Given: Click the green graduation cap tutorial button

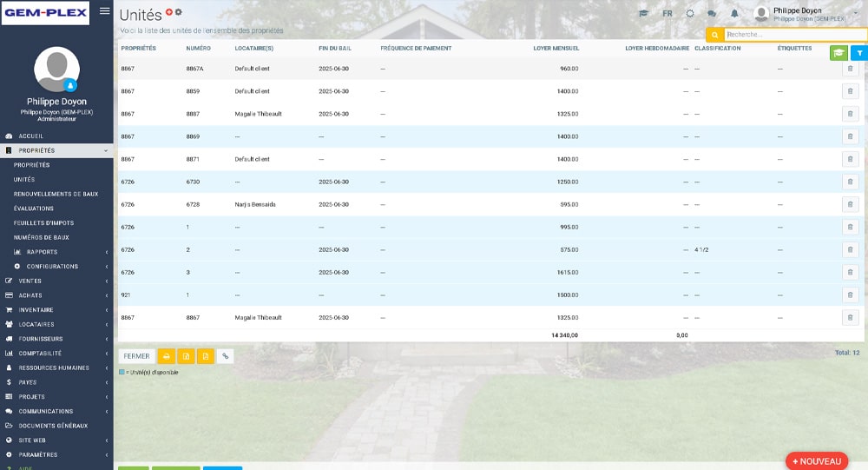Looking at the screenshot, I should (838, 53).
